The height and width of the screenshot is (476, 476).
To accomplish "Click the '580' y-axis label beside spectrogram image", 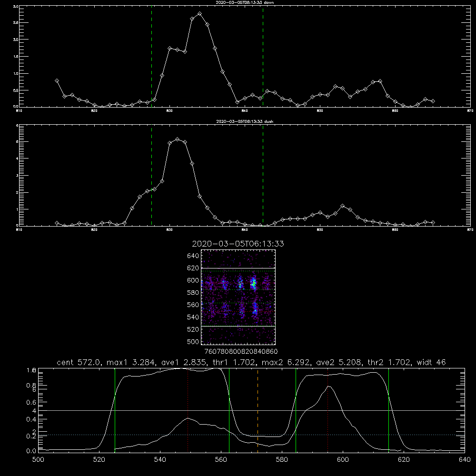I will point(193,293).
